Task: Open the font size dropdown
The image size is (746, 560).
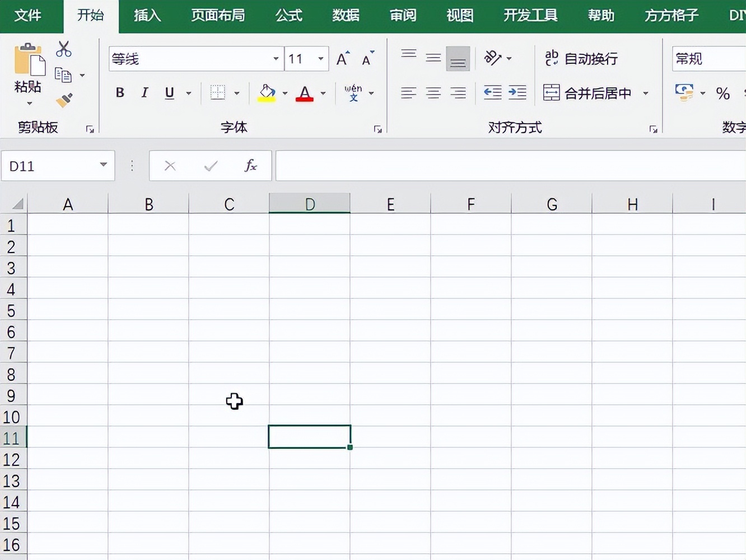Action: point(320,58)
